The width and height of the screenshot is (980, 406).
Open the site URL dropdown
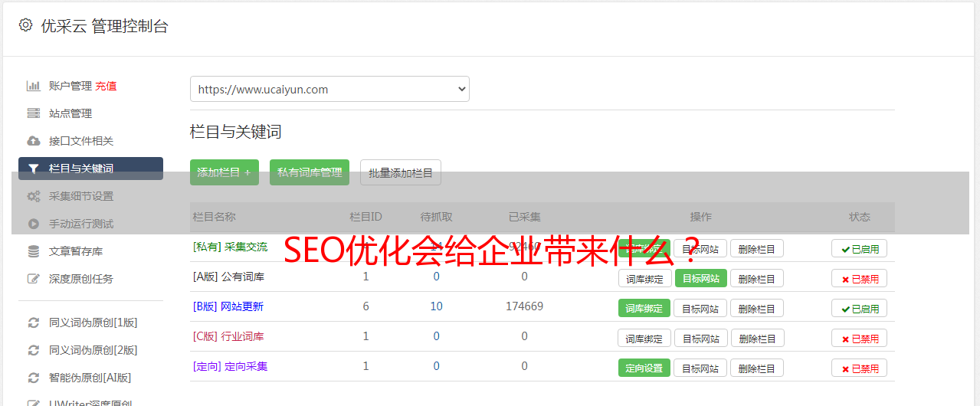(329, 89)
